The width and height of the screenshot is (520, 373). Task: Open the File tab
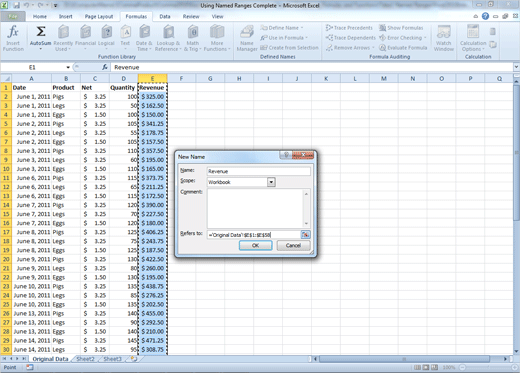click(x=13, y=16)
